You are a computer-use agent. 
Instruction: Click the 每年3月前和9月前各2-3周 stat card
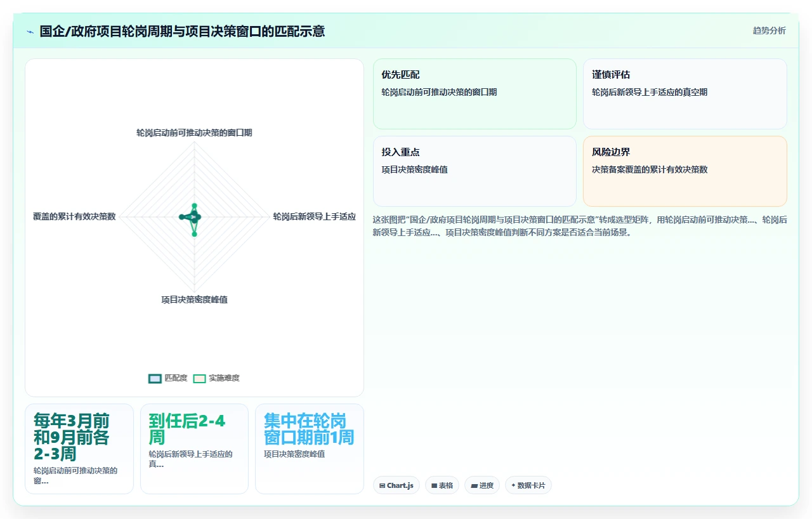point(79,449)
